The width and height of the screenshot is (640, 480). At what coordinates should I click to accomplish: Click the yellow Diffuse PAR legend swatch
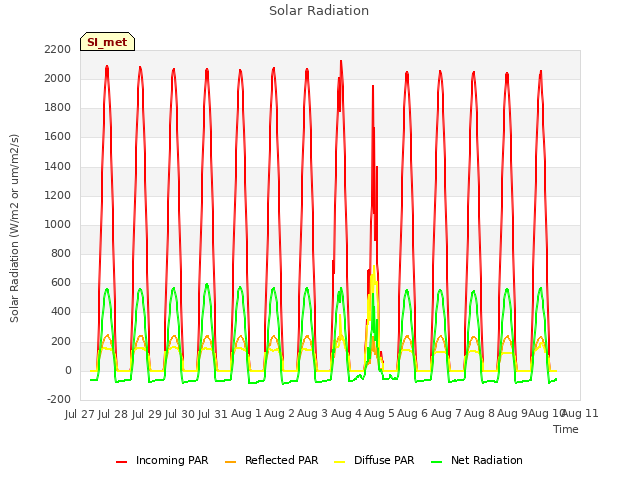click(x=340, y=462)
